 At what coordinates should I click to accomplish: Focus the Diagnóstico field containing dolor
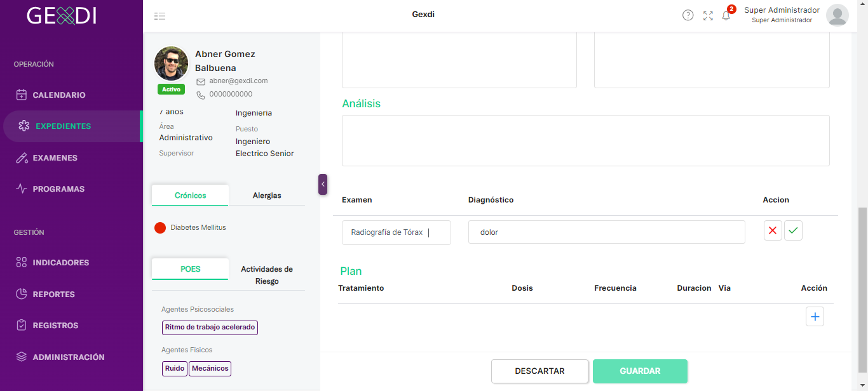coord(607,232)
